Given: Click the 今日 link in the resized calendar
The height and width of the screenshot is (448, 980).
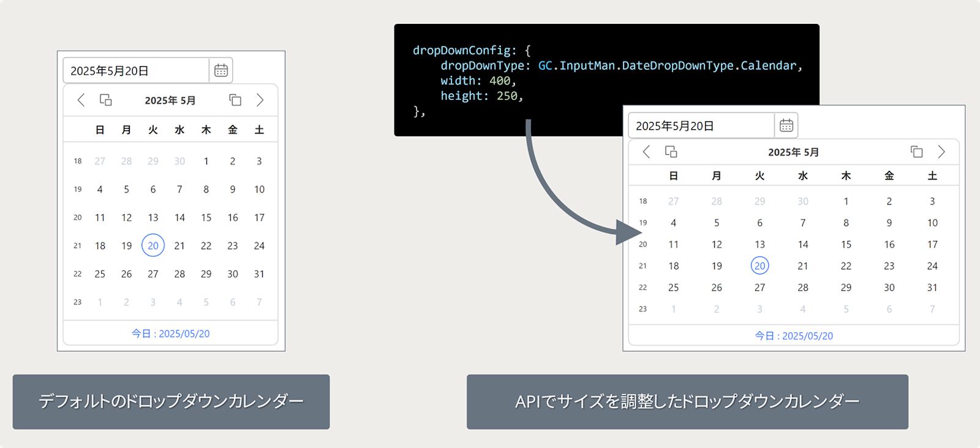Looking at the screenshot, I should click(x=794, y=336).
